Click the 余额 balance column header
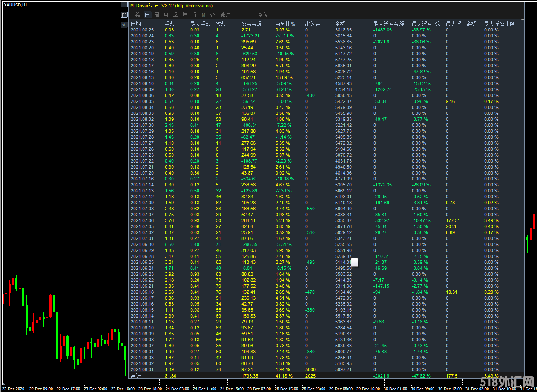 pyautogui.click(x=340, y=24)
